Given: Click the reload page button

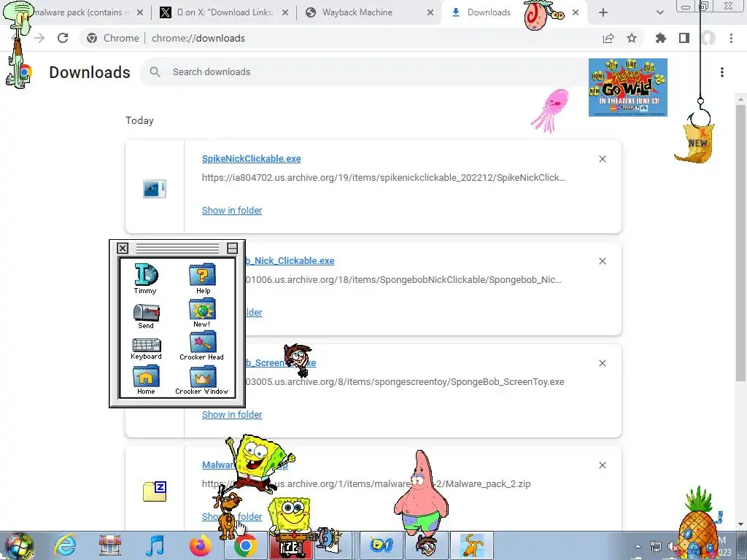Looking at the screenshot, I should tap(63, 38).
